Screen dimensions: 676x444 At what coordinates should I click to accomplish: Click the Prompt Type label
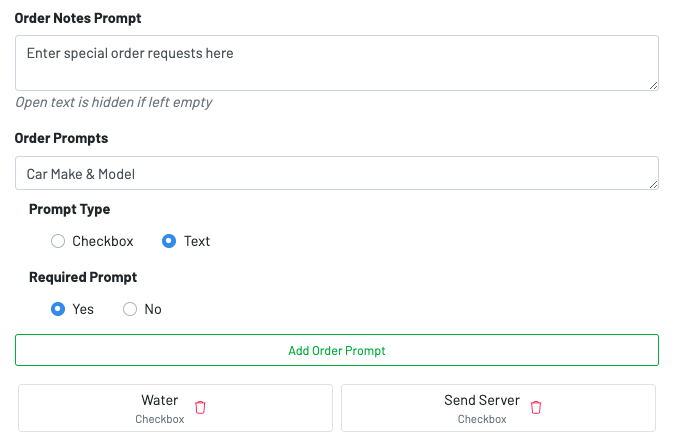coord(69,209)
